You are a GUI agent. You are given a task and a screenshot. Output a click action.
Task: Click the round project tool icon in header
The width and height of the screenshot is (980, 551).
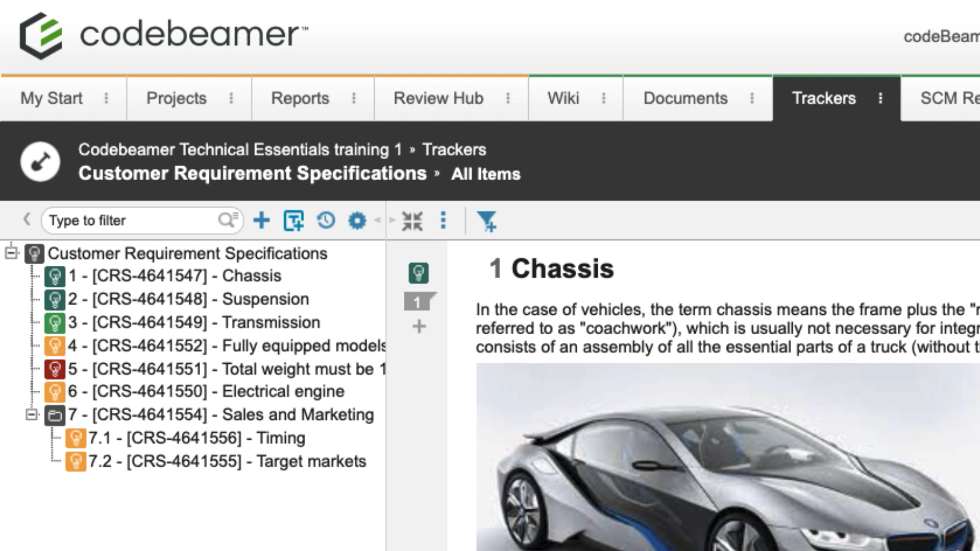click(40, 162)
